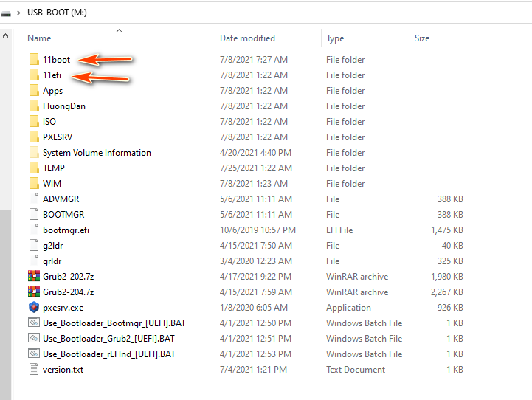
Task: Click the drive icon in address bar
Action: pyautogui.click(x=6, y=13)
